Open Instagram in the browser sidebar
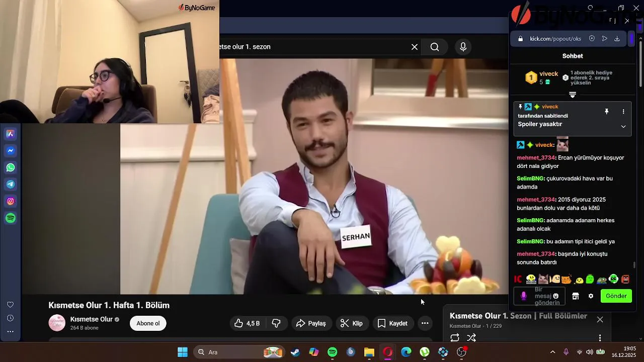 point(11,201)
